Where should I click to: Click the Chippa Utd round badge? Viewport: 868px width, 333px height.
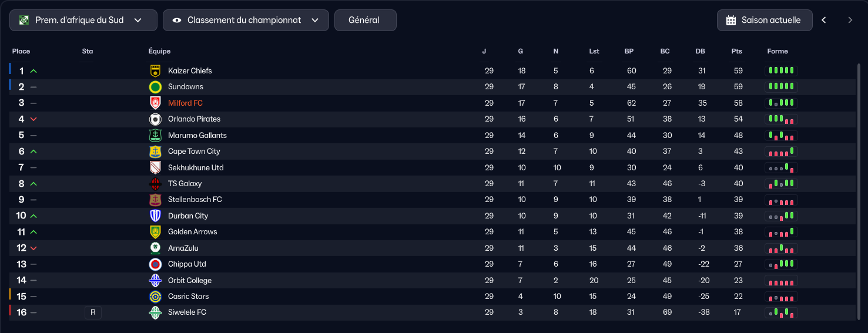[x=155, y=264]
